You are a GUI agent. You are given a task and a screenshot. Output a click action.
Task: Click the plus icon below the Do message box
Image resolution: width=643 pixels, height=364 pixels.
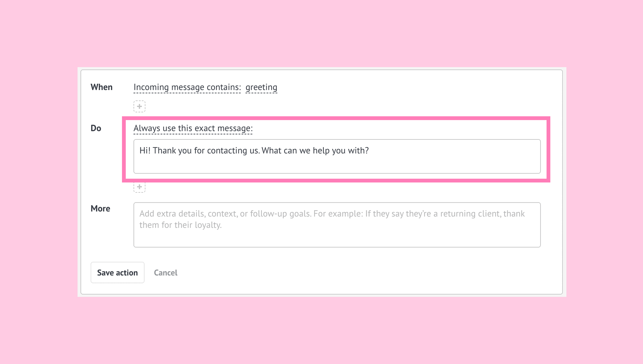139,187
